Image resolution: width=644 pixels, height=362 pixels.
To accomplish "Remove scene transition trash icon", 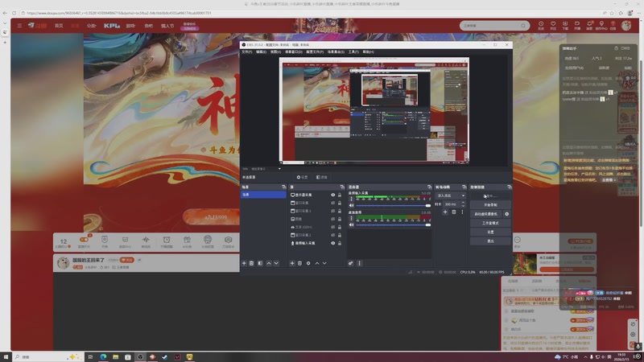I will pyautogui.click(x=454, y=212).
